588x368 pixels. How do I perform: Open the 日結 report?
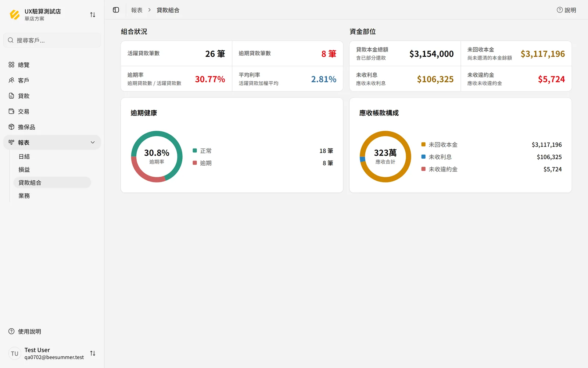(x=52, y=156)
